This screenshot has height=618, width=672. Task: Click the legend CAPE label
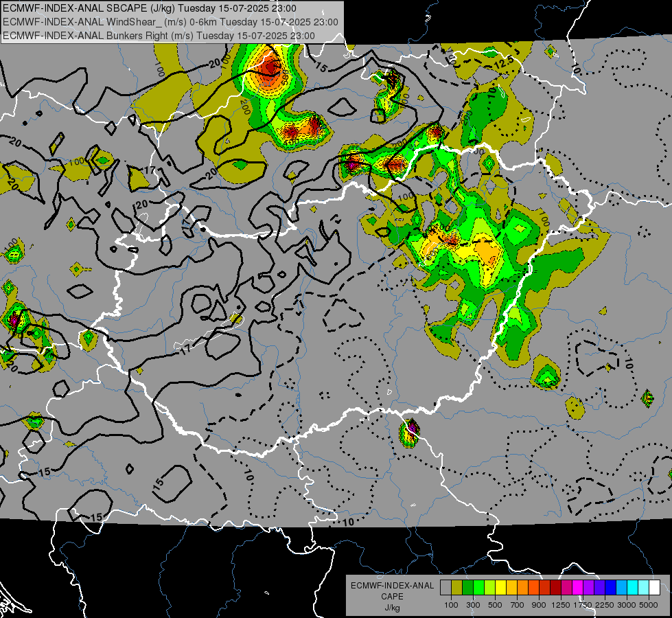coord(392,597)
